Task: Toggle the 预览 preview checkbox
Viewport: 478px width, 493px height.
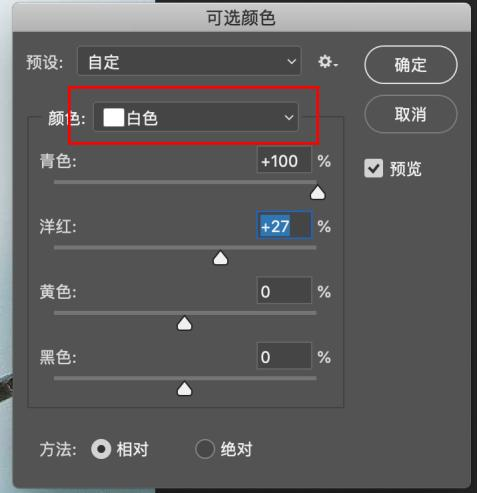Action: [x=373, y=168]
